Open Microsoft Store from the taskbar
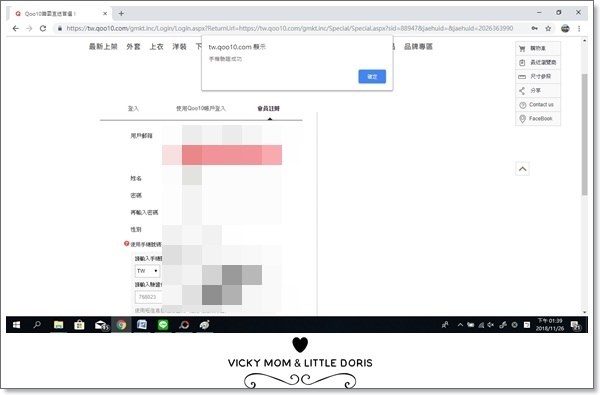The height and width of the screenshot is (395, 600). coord(79,325)
